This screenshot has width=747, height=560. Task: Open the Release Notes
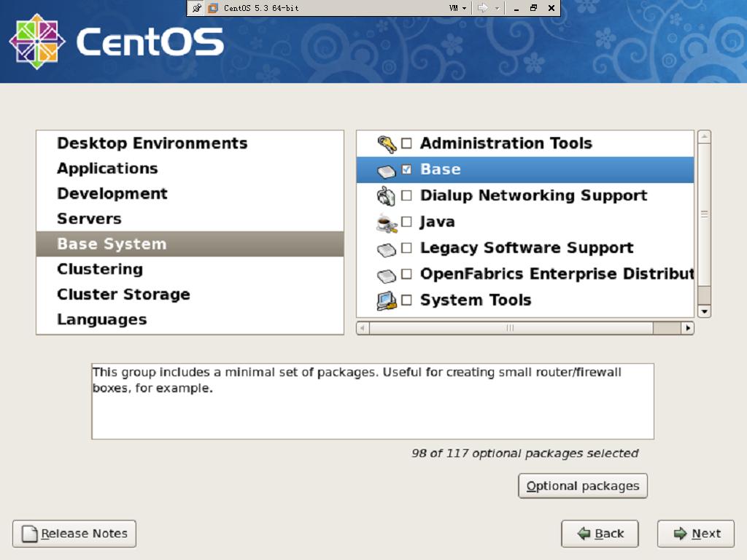(x=74, y=534)
